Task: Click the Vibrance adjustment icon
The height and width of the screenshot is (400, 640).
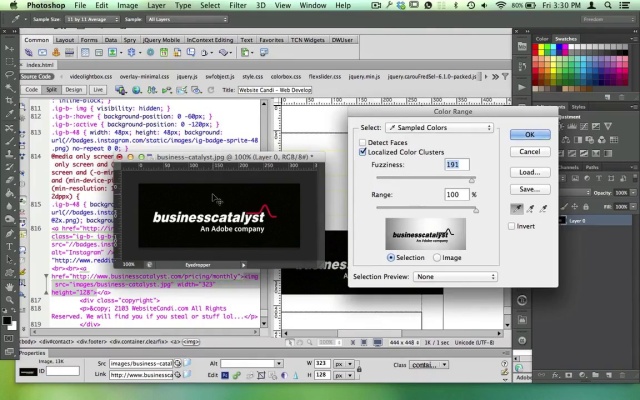Action: pyautogui.click(x=608, y=127)
